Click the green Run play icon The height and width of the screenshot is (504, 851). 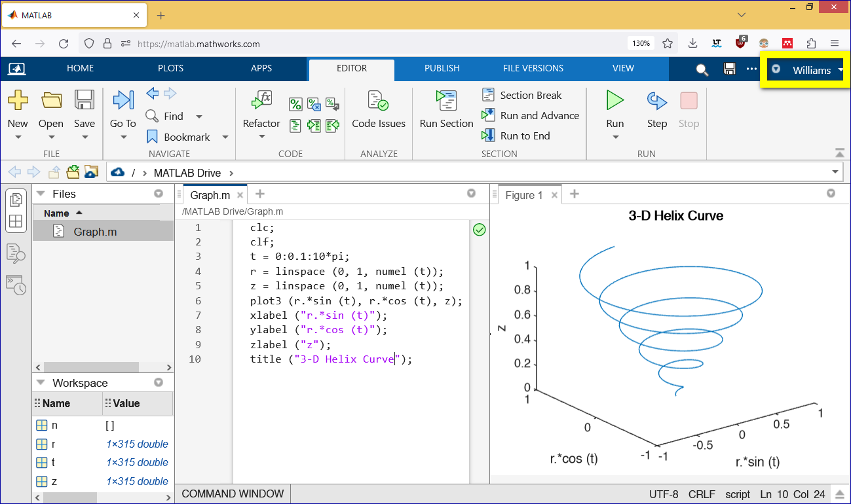[615, 100]
